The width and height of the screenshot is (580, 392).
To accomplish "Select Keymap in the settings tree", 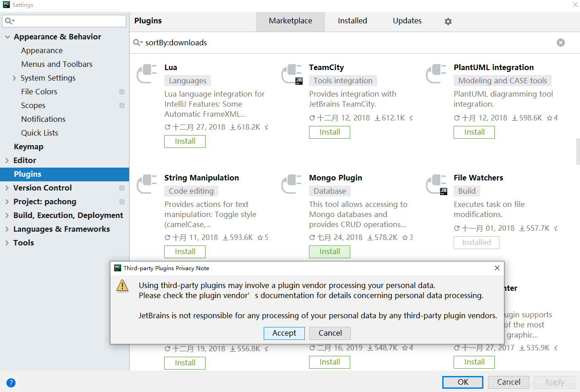I will pyautogui.click(x=28, y=147).
